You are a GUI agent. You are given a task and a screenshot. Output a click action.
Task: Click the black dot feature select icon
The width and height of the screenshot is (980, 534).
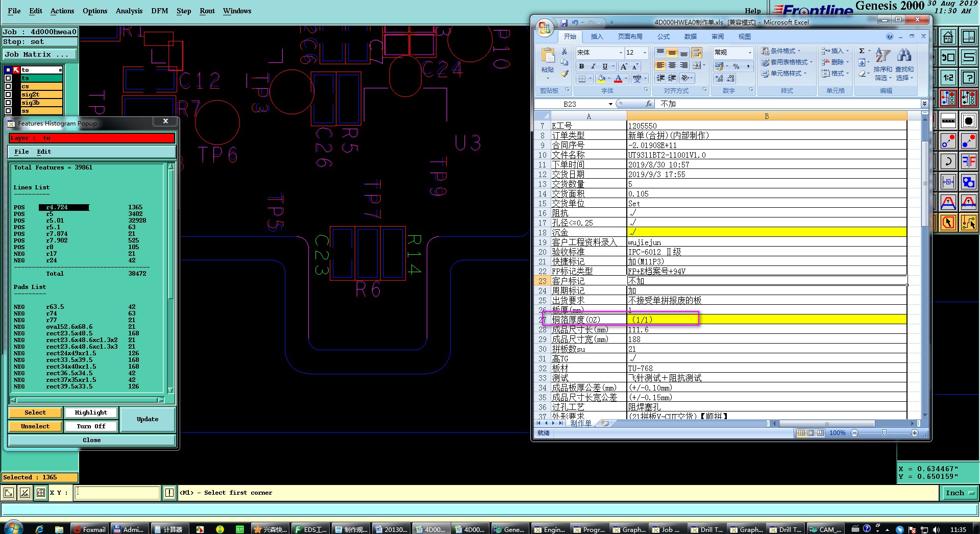click(969, 121)
